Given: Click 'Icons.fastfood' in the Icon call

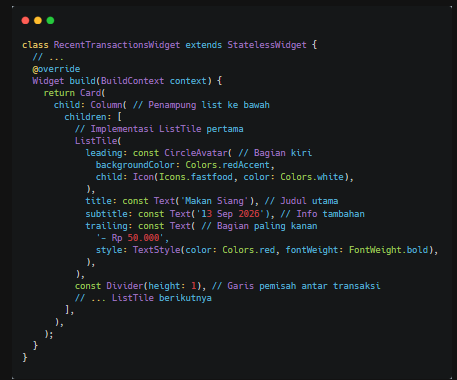Looking at the screenshot, I should (x=196, y=177).
